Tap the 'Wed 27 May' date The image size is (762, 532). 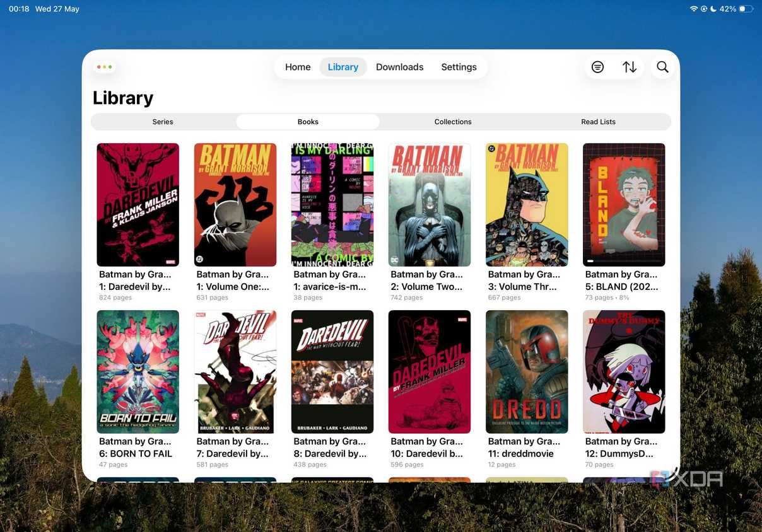click(x=57, y=9)
